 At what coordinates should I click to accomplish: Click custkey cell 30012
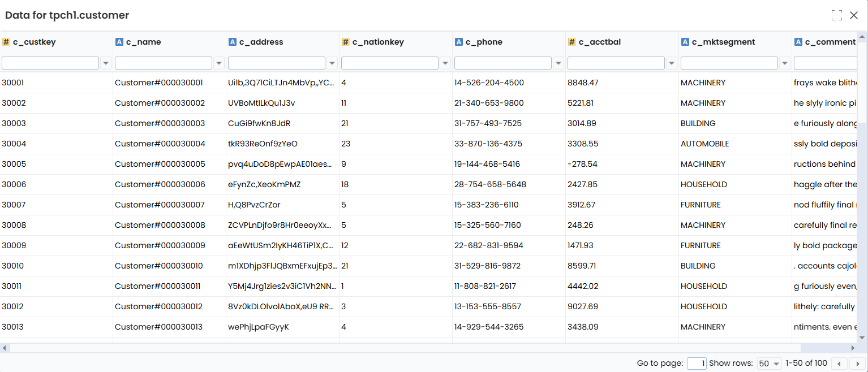[x=57, y=306]
